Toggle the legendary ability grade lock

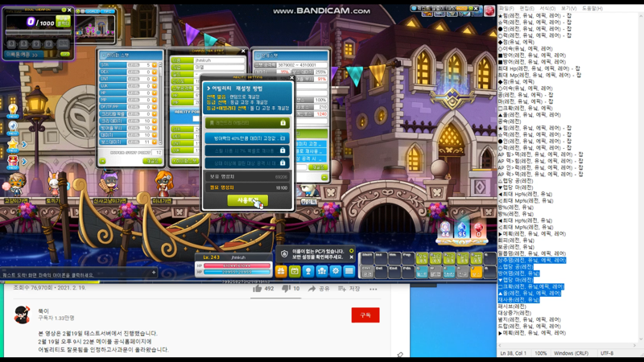[283, 123]
